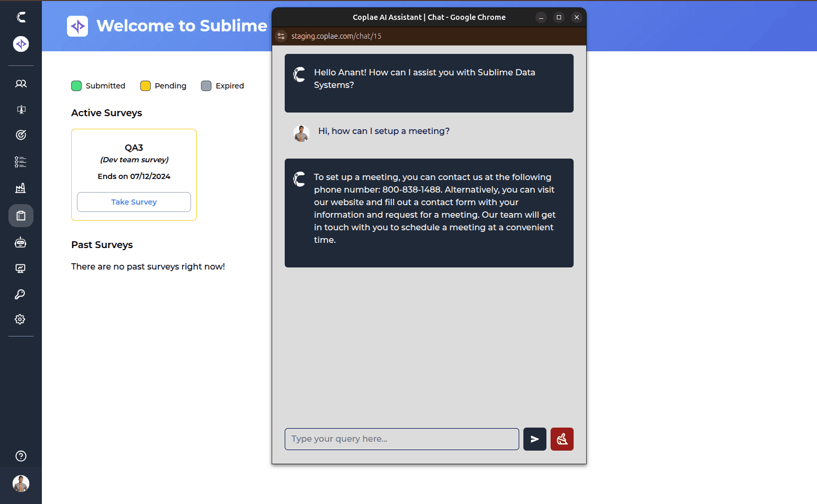The width and height of the screenshot is (817, 504).
Task: Open the goals target icon in sidebar
Action: point(21,135)
